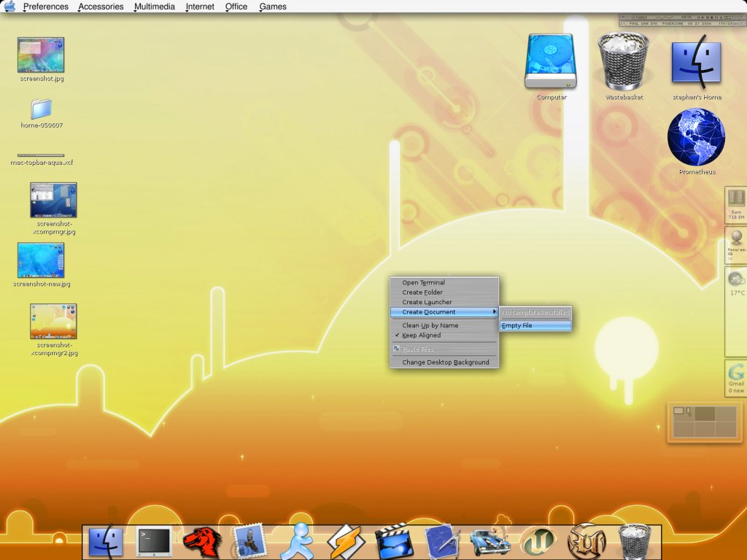Viewport: 747px width, 560px height.
Task: Choose Create Launcher from context menu
Action: point(444,302)
